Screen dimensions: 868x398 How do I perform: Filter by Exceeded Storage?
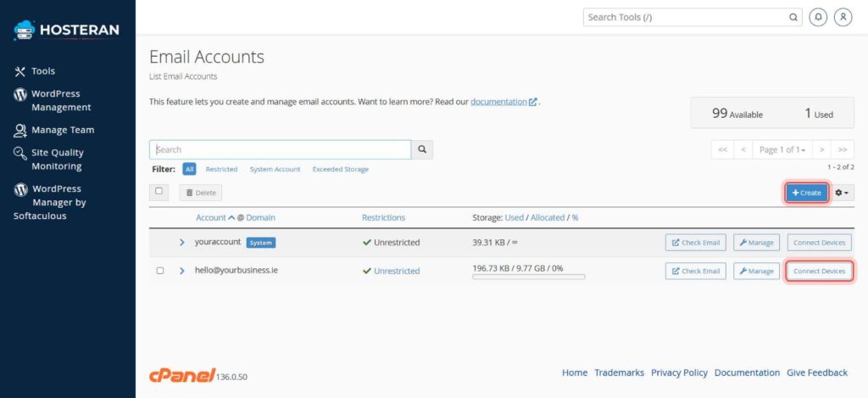[341, 169]
